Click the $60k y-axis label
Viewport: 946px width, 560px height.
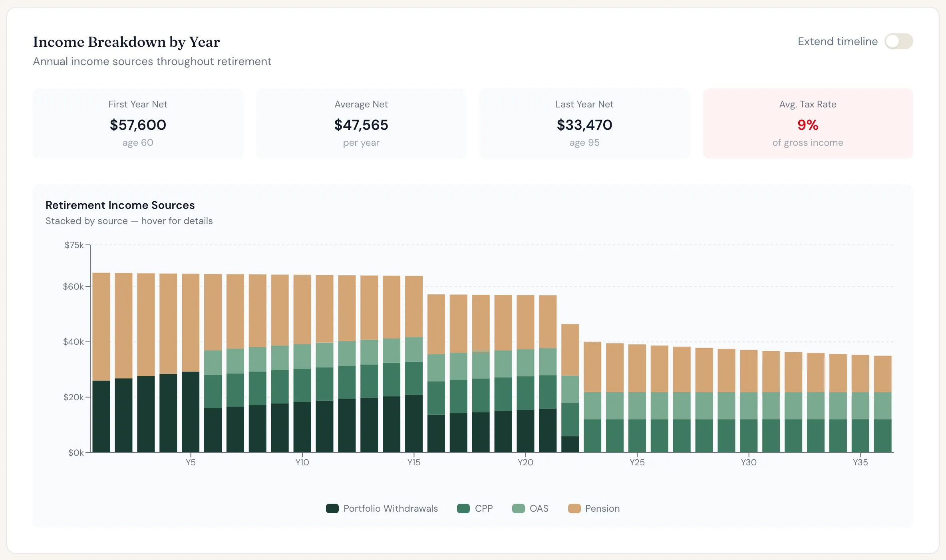click(73, 286)
